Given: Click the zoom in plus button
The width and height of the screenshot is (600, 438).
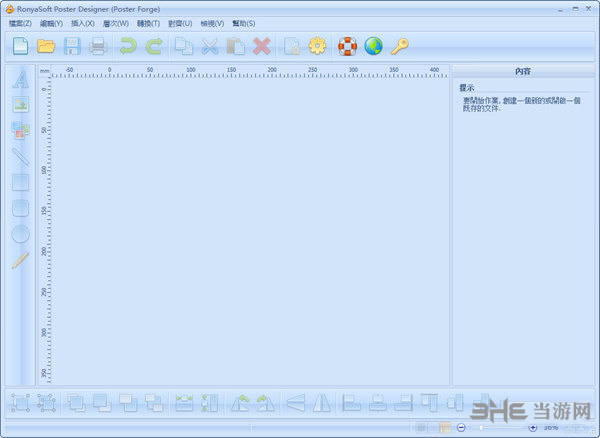Looking at the screenshot, I should coord(533,427).
